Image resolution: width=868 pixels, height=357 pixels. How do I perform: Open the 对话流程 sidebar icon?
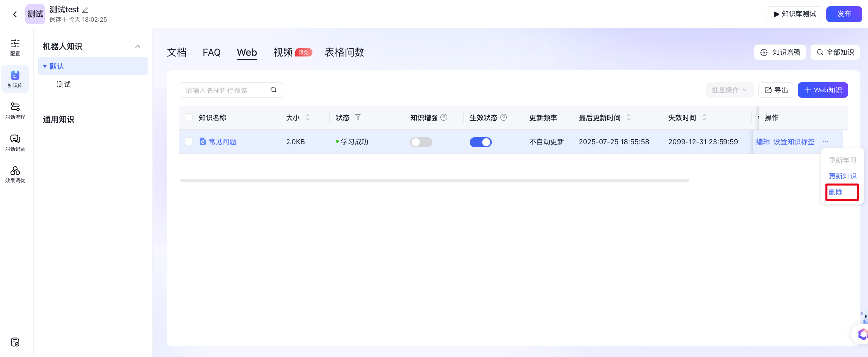point(15,110)
